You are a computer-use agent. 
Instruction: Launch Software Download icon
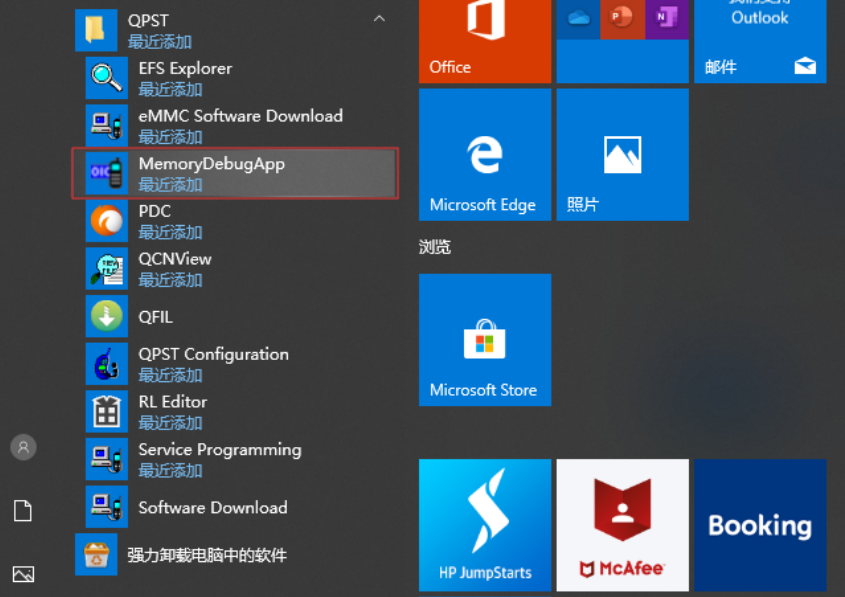107,506
